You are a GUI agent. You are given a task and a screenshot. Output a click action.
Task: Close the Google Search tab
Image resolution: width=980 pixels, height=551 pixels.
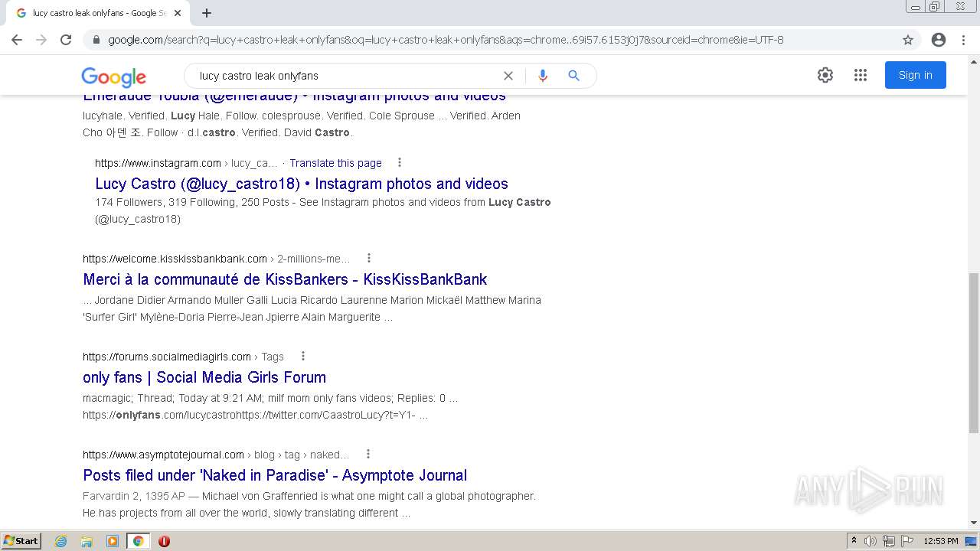click(x=178, y=13)
